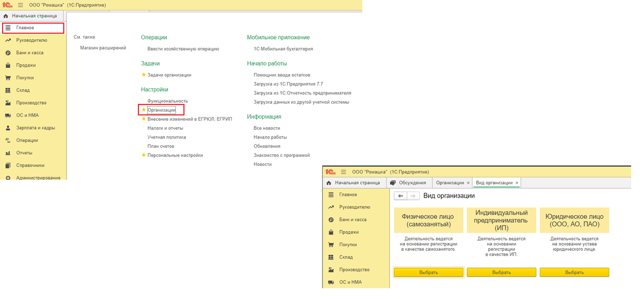Click the star beside Внесение изменений в ЕГРЮЛ, ЕГРИП
This screenshot has width=644, height=299.
(143, 119)
